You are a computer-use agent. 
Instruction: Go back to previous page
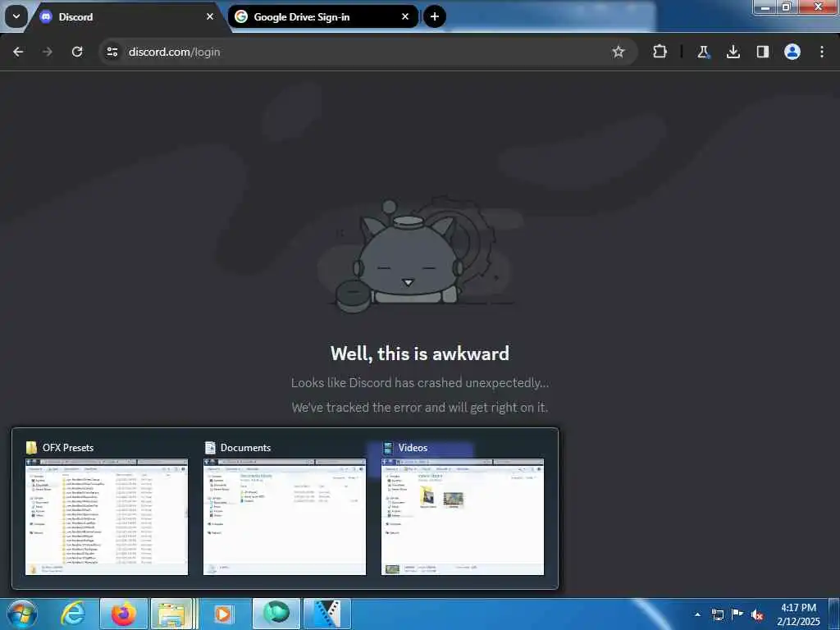click(x=18, y=52)
